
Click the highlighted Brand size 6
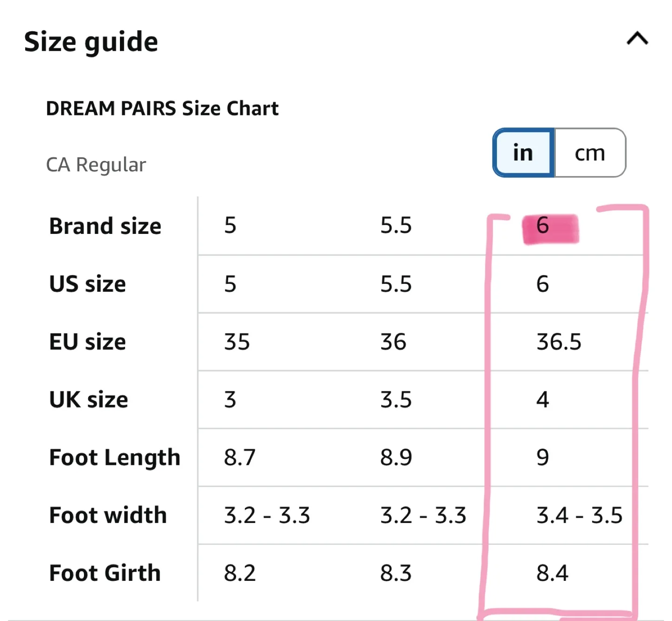(551, 226)
